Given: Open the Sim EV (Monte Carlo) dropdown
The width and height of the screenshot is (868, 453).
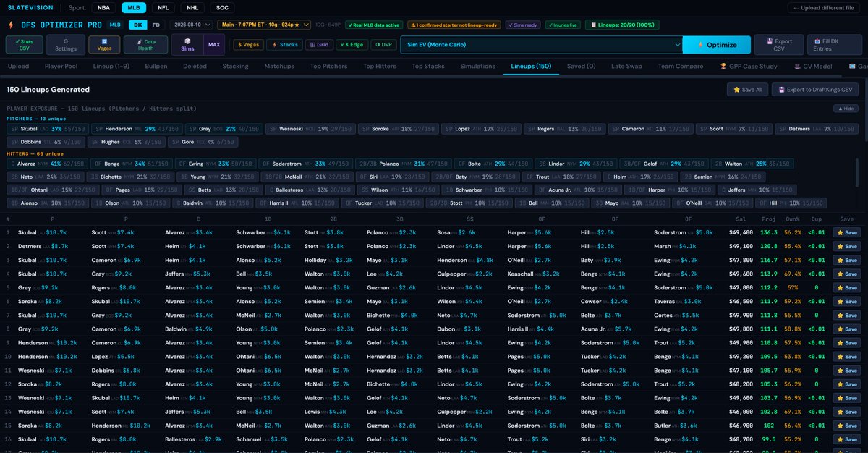Looking at the screenshot, I should pyautogui.click(x=541, y=45).
